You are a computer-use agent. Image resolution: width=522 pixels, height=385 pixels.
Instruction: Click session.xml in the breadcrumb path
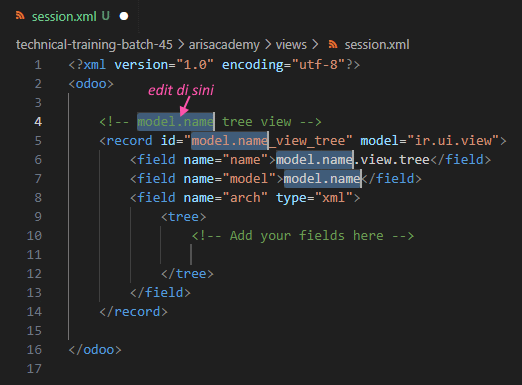coord(377,45)
